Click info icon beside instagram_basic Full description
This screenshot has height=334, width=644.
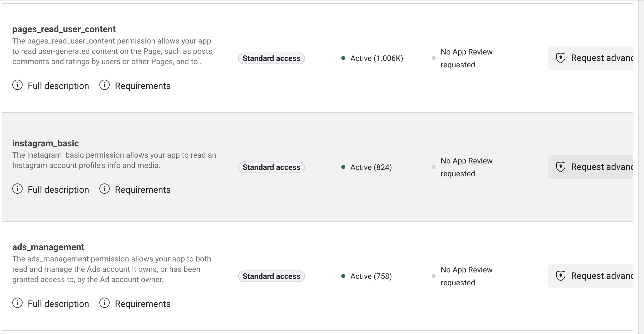coord(17,189)
